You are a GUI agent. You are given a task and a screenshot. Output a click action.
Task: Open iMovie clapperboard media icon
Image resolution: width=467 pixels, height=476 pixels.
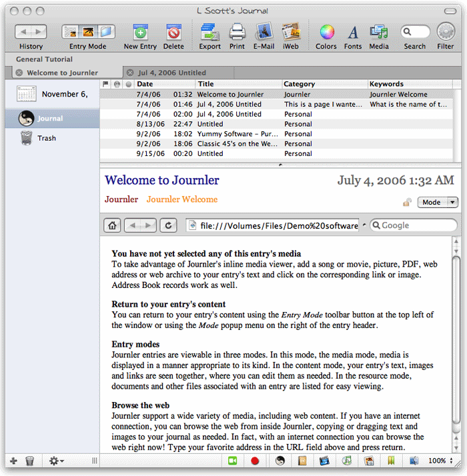coord(324,461)
